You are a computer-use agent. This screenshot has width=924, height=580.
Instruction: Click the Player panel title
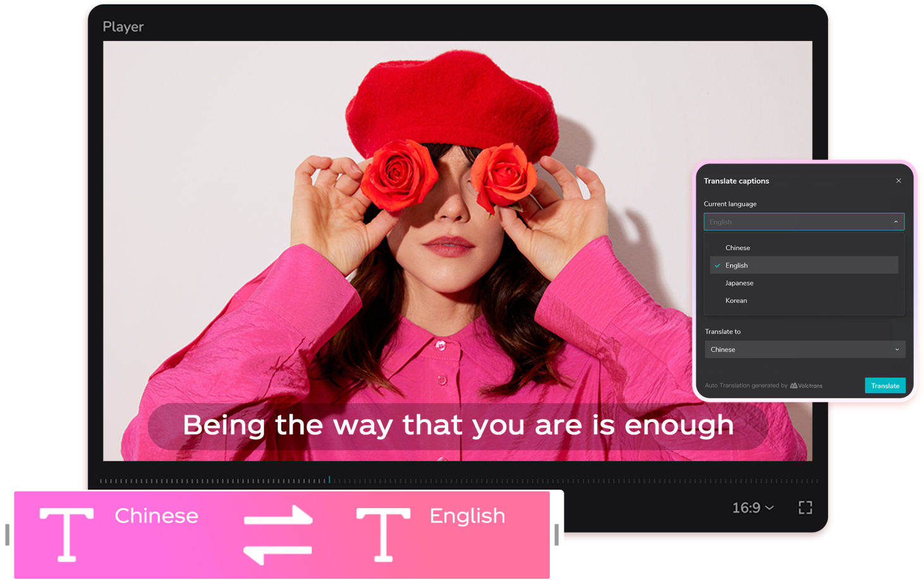click(x=123, y=27)
